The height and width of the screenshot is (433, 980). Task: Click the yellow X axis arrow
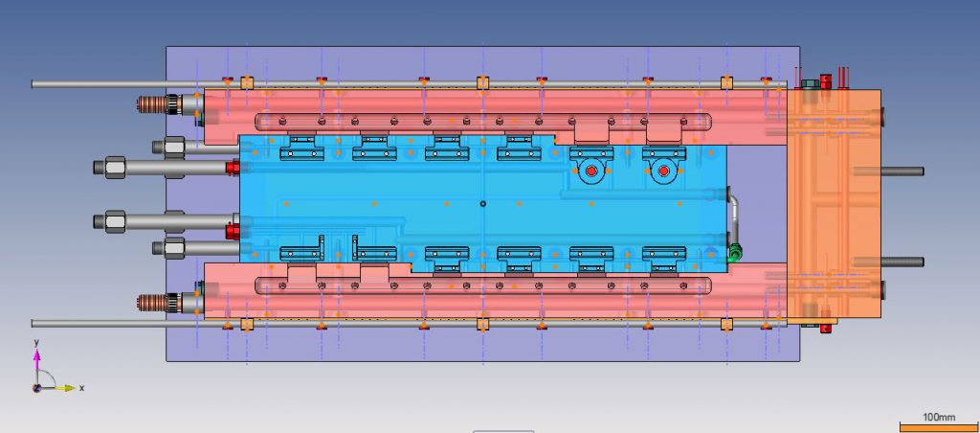(68, 388)
